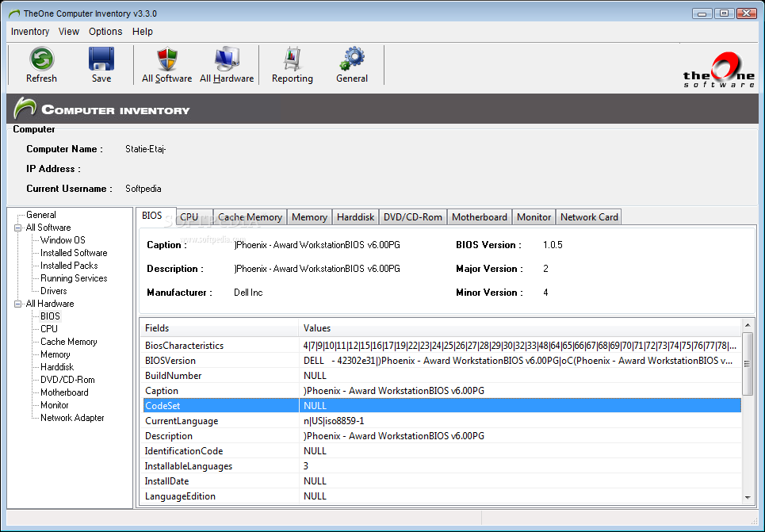
Task: Select Monitor tree item
Action: 55,405
